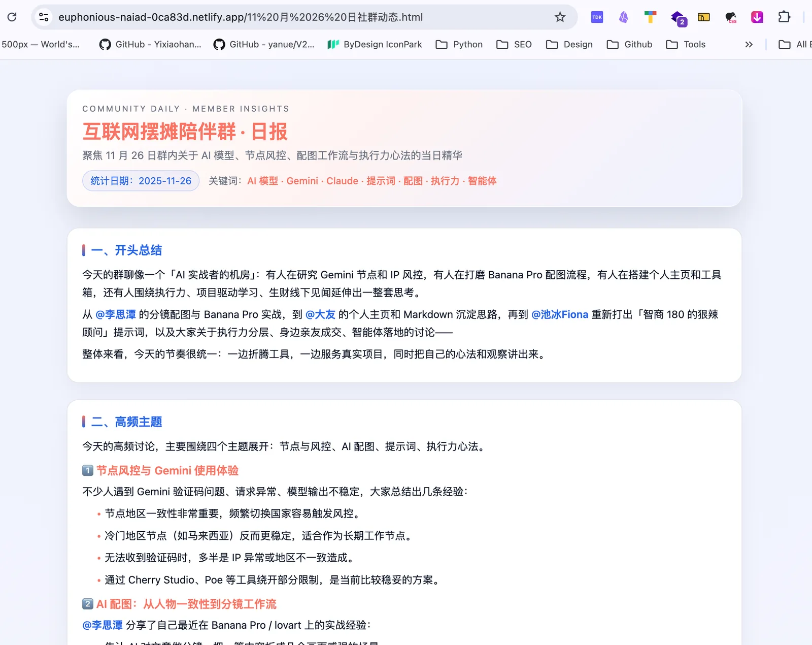Open the Tools bookmarks folder
Viewport: 812px width, 645px height.
(x=686, y=45)
